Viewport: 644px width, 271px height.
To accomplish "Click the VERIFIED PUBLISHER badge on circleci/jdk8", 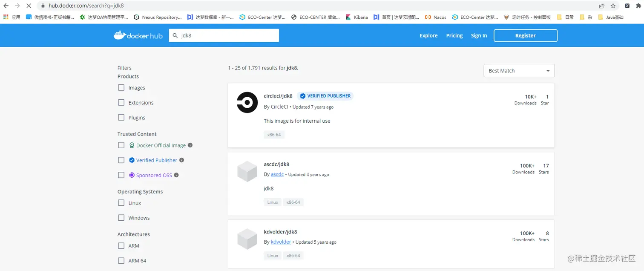I will tap(325, 96).
